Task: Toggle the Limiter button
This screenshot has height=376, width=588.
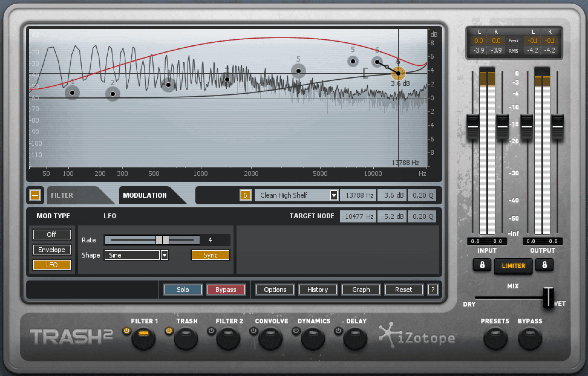Action: pyautogui.click(x=513, y=266)
